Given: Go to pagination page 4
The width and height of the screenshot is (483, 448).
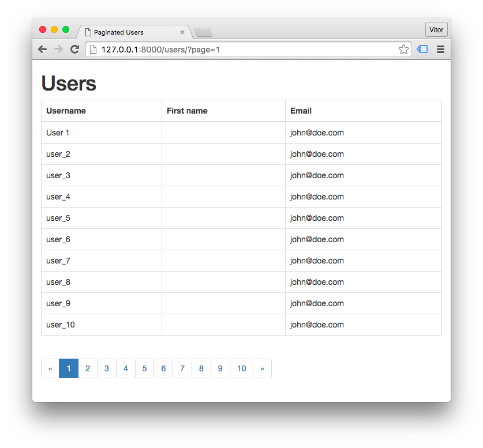Looking at the screenshot, I should click(x=126, y=368).
